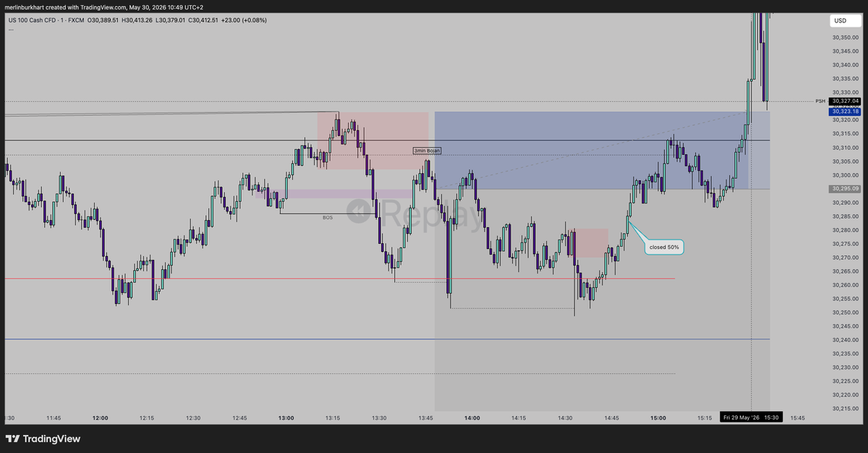Click the blue 30,323.18 price label
The height and width of the screenshot is (453, 868).
[844, 111]
